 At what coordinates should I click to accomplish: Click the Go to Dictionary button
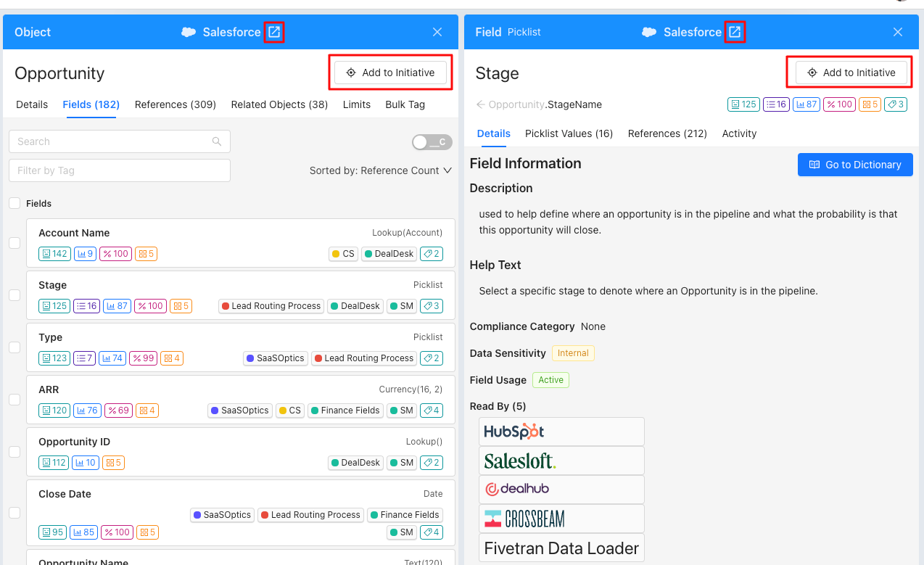point(855,165)
